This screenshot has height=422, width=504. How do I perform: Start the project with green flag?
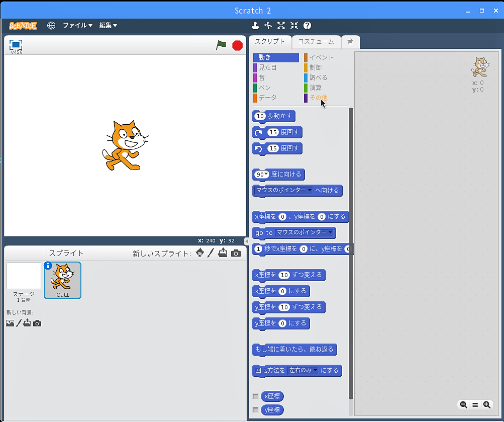tap(221, 45)
